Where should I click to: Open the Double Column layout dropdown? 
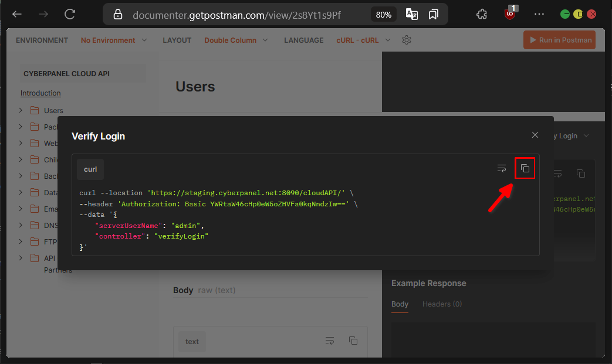click(x=236, y=40)
